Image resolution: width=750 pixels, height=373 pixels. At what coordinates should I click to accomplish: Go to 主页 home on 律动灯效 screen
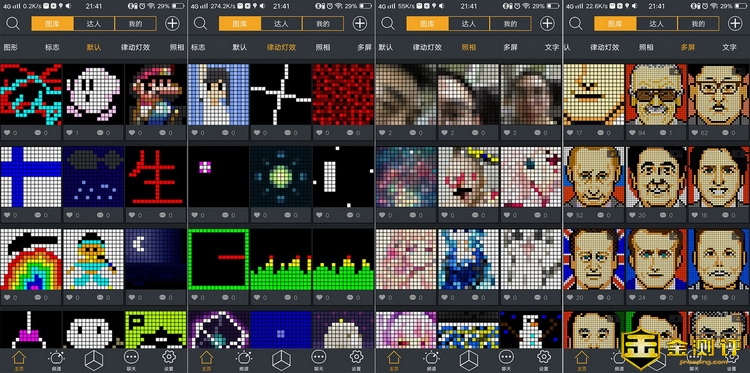(x=206, y=361)
